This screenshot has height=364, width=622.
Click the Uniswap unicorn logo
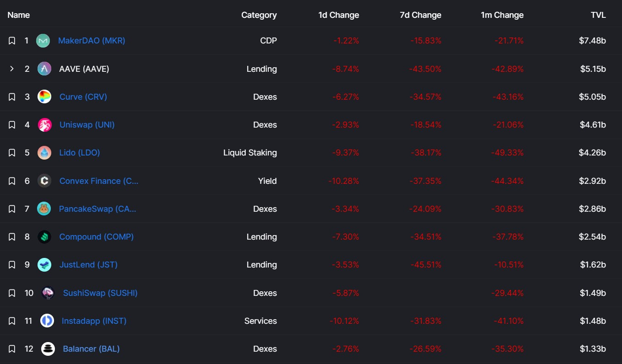pos(44,124)
